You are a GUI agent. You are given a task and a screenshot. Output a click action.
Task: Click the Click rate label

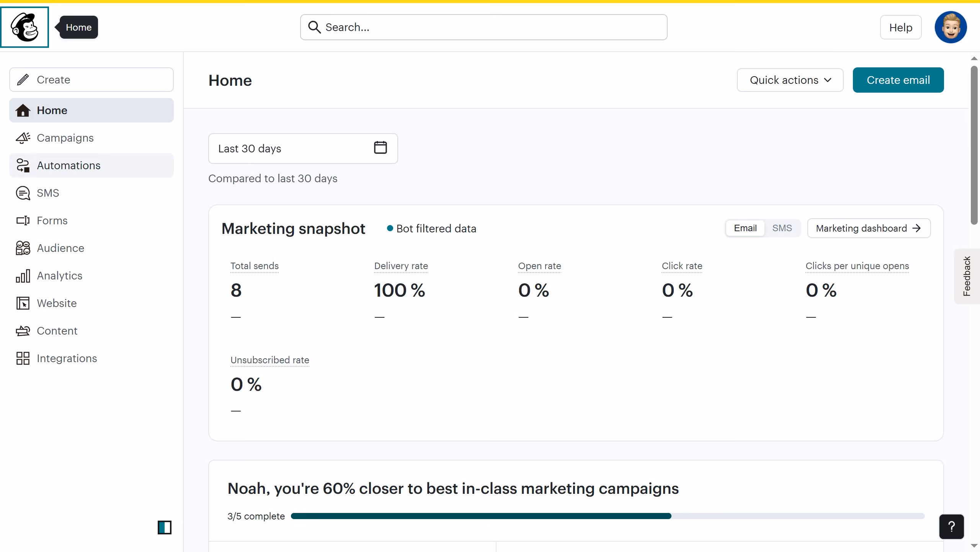(x=682, y=266)
